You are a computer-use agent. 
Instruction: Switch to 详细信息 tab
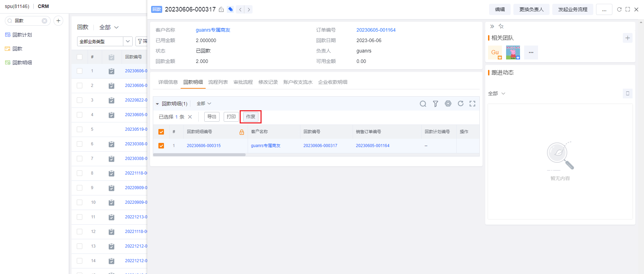(x=168, y=82)
